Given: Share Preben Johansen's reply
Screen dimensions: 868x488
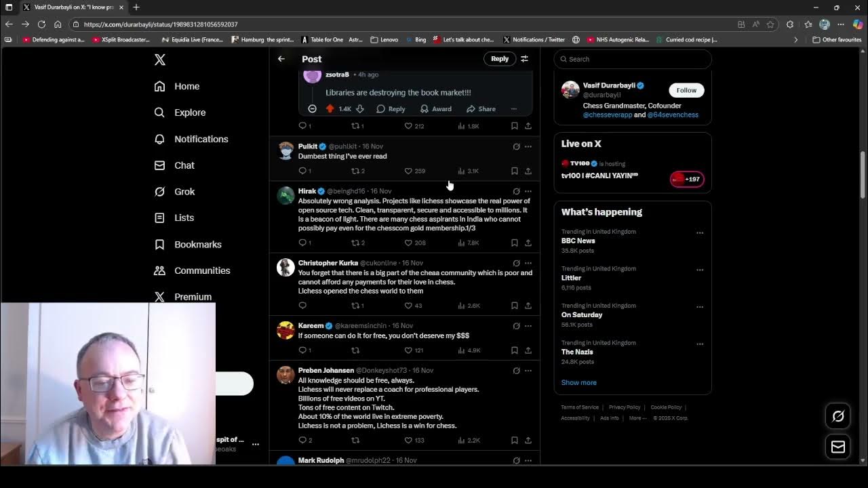Looking at the screenshot, I should [x=528, y=441].
